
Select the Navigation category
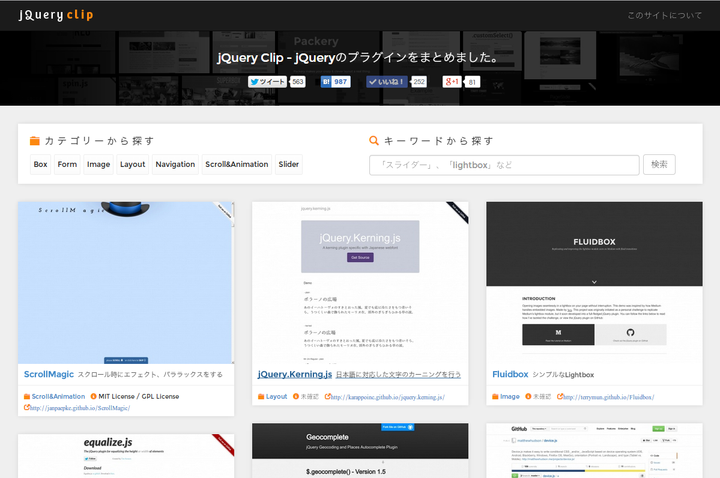click(175, 164)
